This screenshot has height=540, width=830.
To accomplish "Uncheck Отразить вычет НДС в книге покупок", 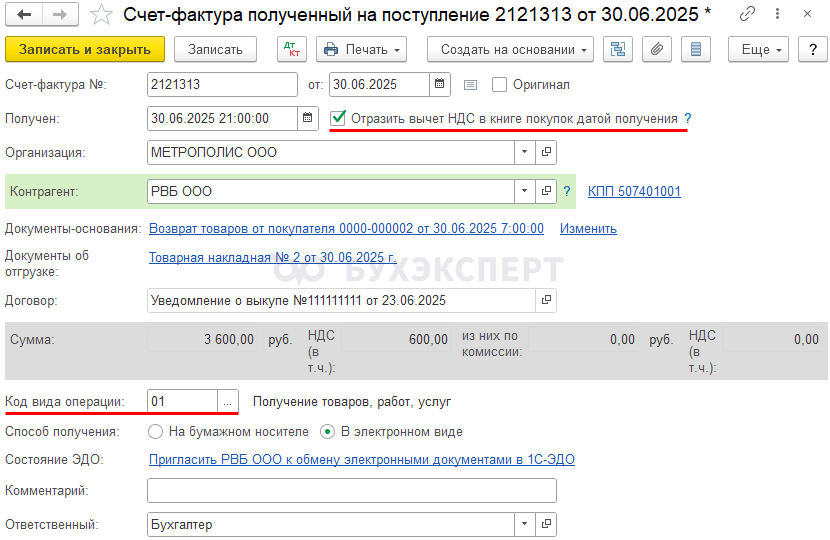I will click(x=338, y=118).
